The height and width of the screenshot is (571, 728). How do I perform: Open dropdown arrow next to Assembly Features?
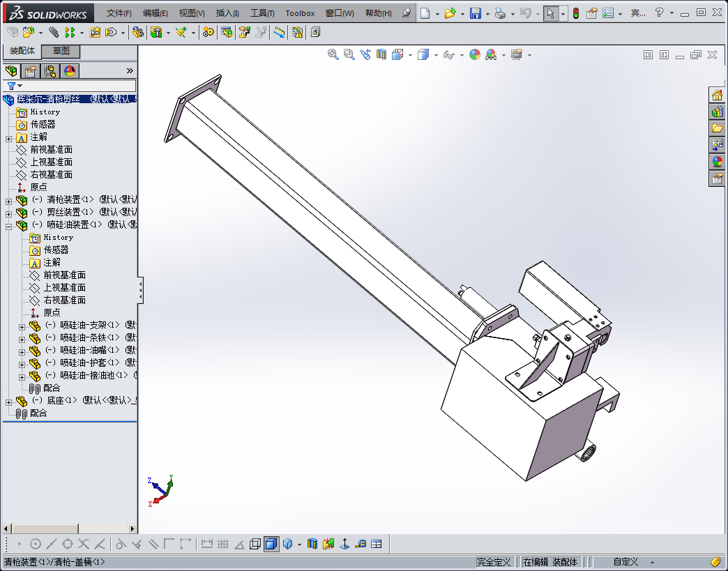coord(168,33)
